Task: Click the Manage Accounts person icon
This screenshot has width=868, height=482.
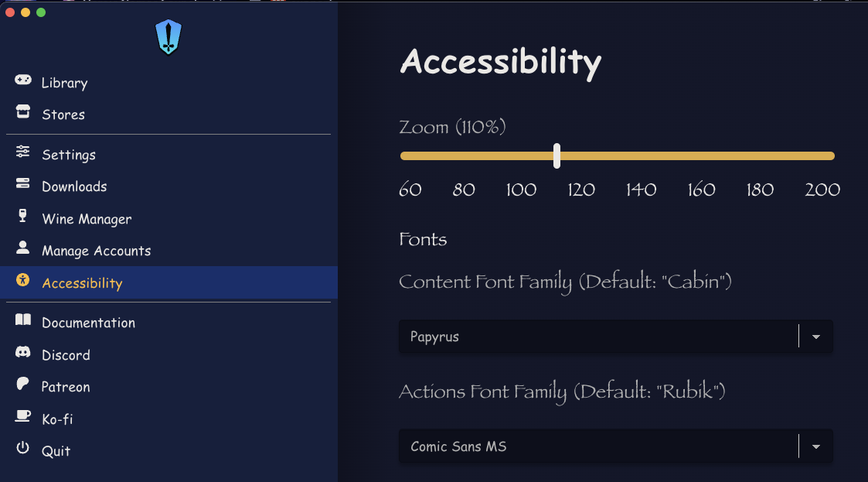Action: point(23,248)
